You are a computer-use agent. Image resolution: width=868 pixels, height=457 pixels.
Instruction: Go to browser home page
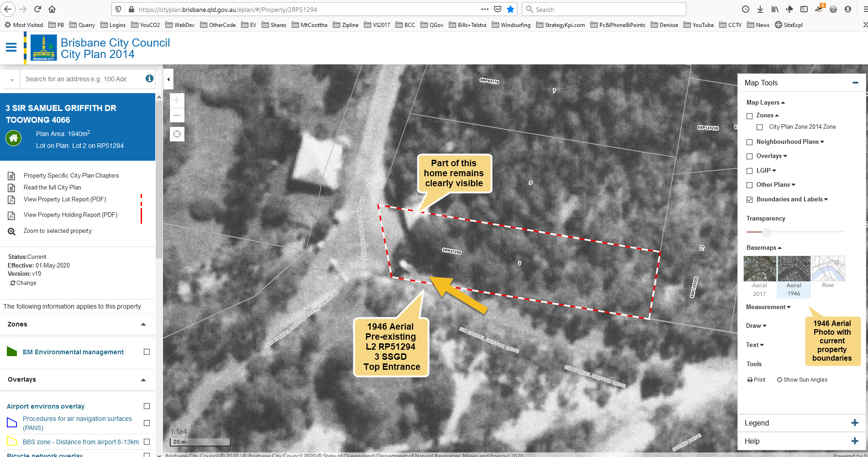tap(52, 9)
